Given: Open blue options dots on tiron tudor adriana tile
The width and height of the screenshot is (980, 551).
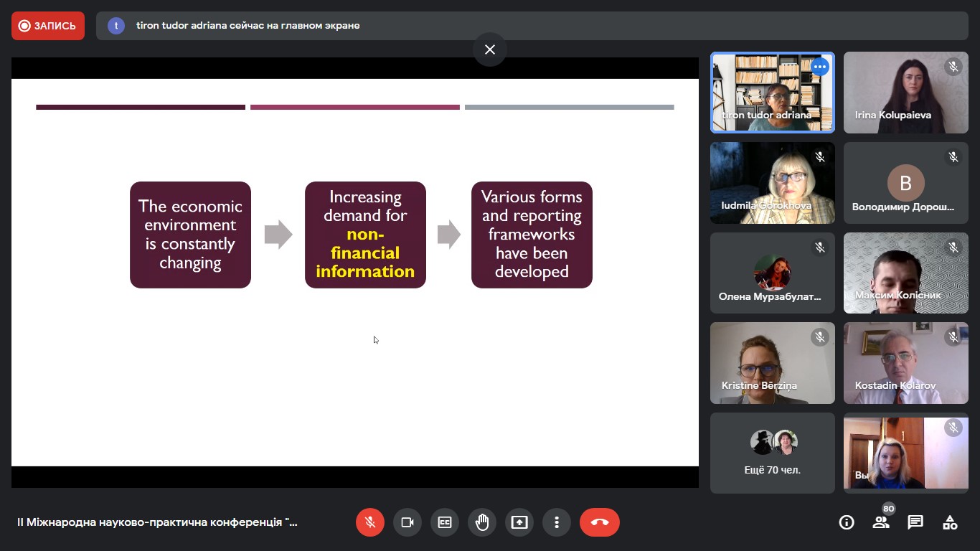Looking at the screenshot, I should coord(819,67).
